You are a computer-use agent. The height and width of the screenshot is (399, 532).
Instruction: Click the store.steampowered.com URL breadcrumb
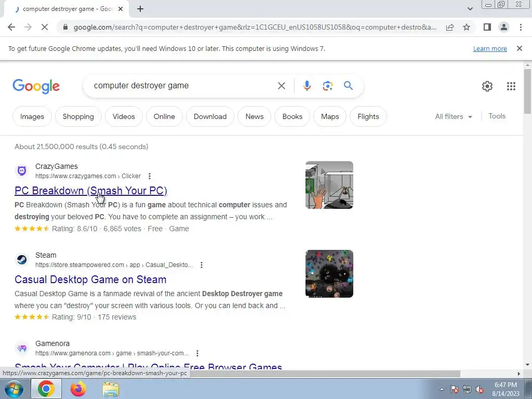[114, 265]
